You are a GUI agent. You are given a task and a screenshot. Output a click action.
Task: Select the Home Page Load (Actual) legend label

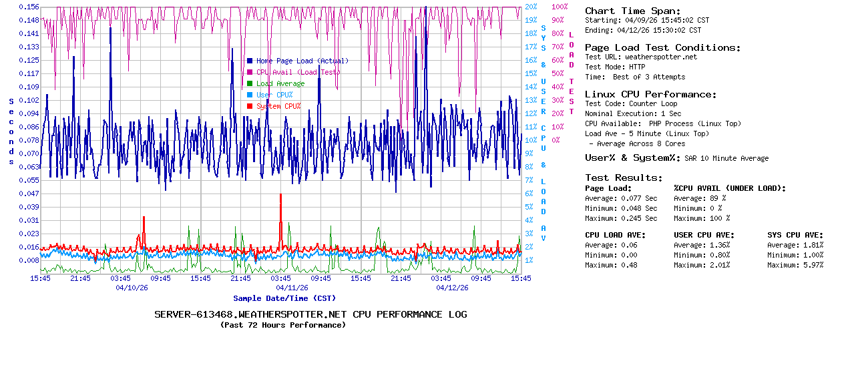point(302,61)
